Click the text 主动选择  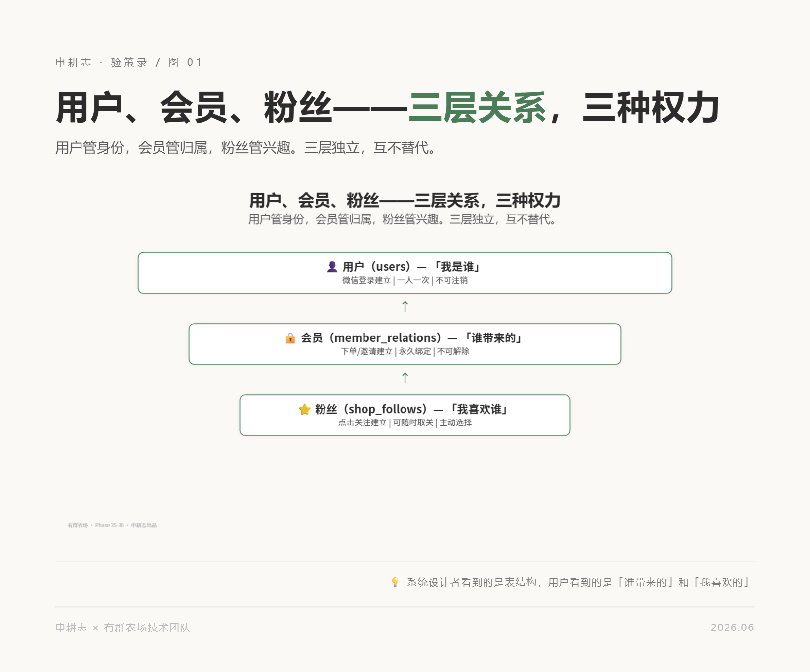coord(455,422)
